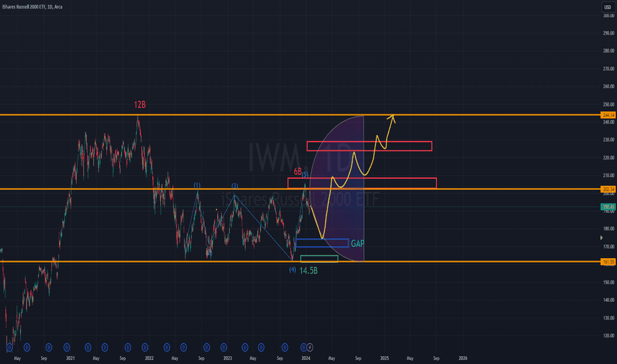
Task: Click the 2025 label on the time axis
Action: point(385,359)
